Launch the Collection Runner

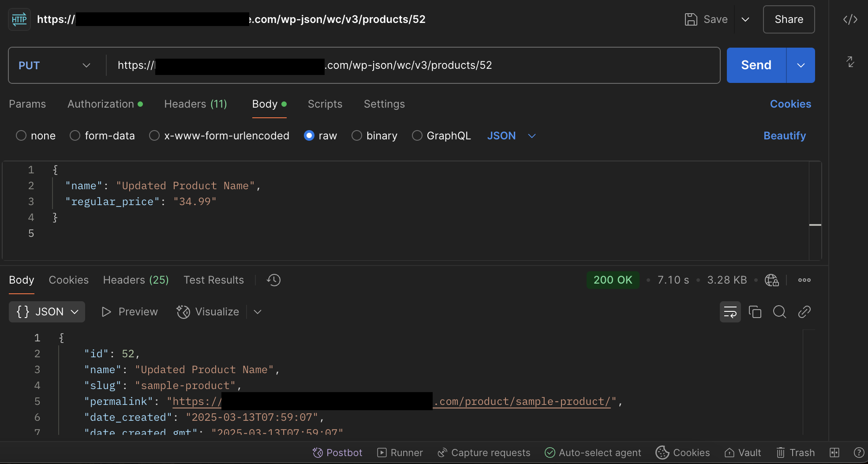pos(400,453)
